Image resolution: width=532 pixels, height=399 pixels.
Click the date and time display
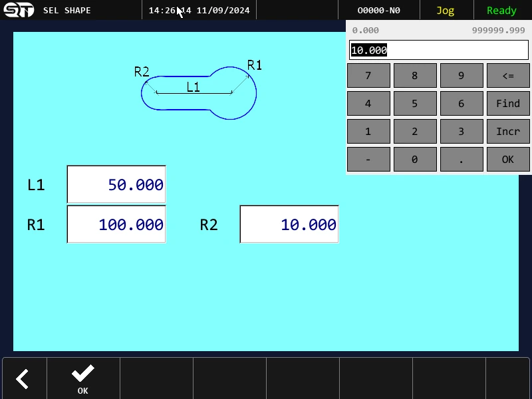click(x=199, y=11)
